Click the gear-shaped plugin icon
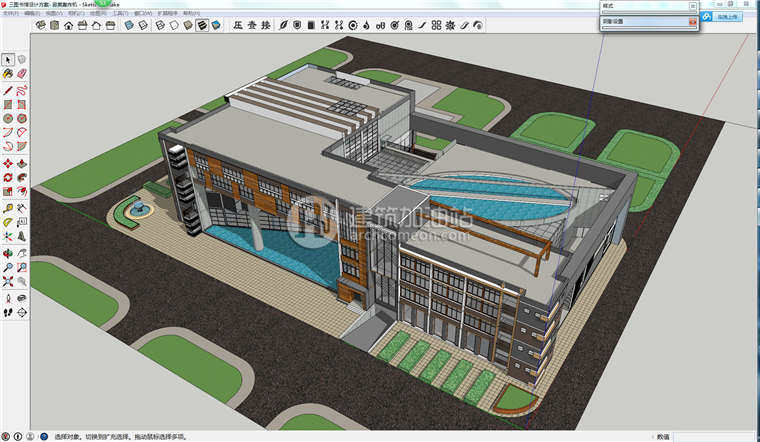Viewport: 760px width, 442px height. point(451,25)
